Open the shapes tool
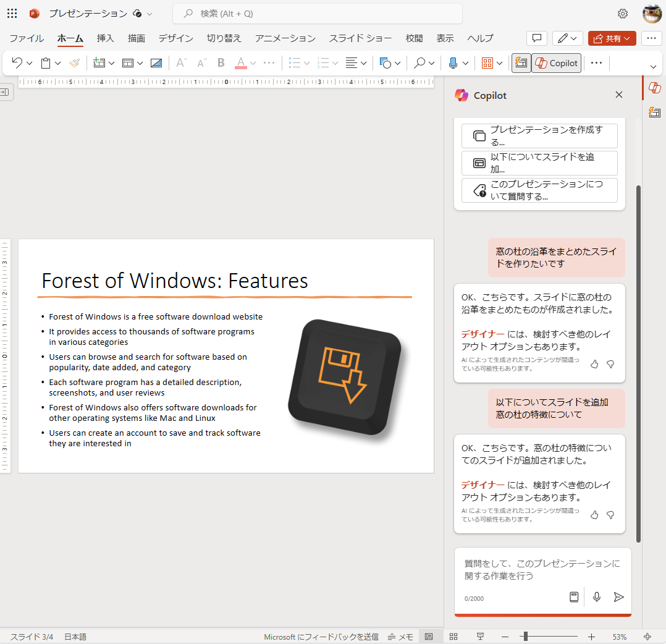 [386, 63]
